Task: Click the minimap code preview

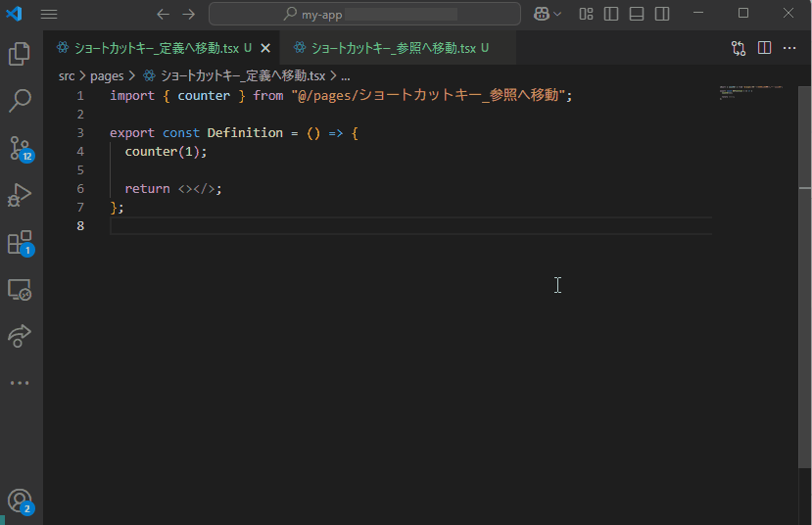Action: 751,92
